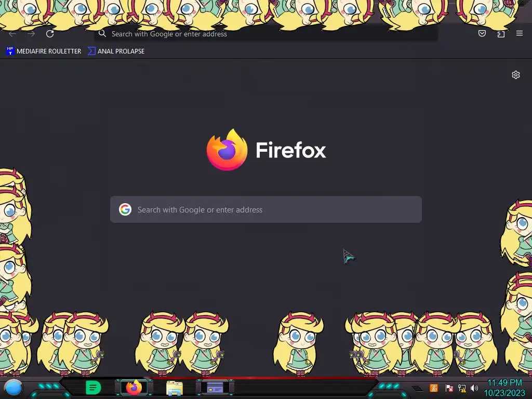Open the clock showing 11:49 PM
Viewport: 532px width, 399px height.
pos(504,388)
